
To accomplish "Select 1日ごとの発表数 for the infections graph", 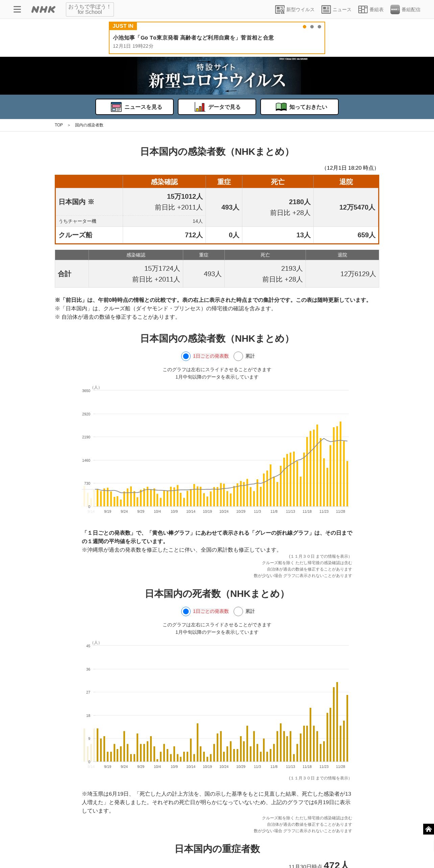I will [186, 356].
